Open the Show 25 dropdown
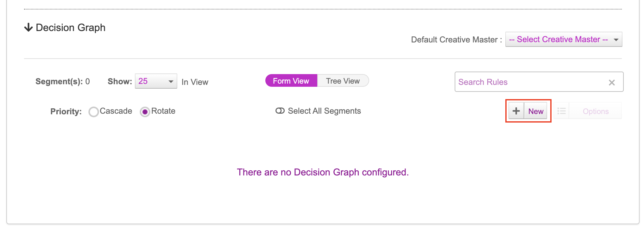 pyautogui.click(x=156, y=81)
